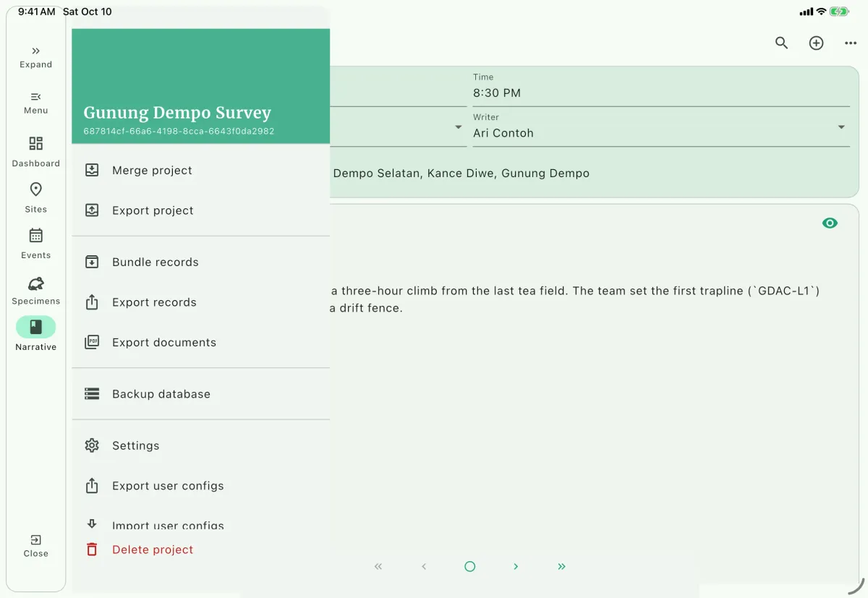This screenshot has width=868, height=598.
Task: Open the Menu rail item
Action: click(x=35, y=103)
